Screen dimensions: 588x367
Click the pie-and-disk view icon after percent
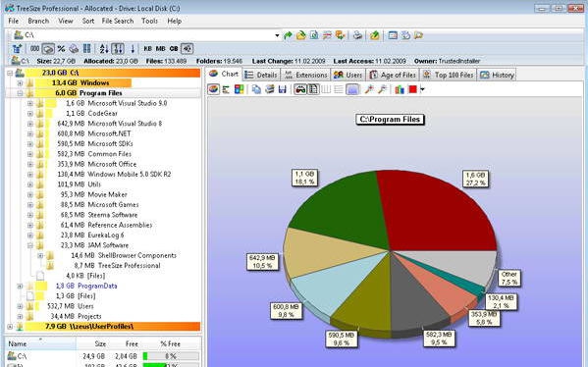click(74, 49)
